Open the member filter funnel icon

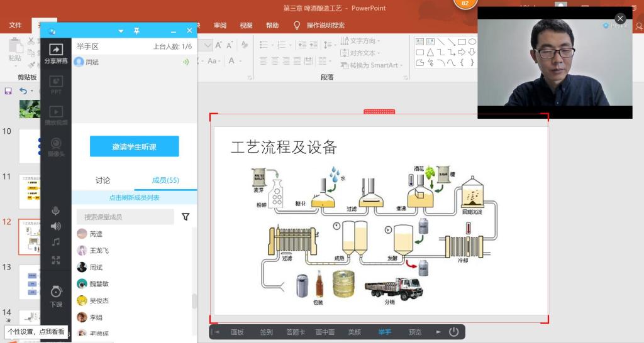tap(186, 217)
